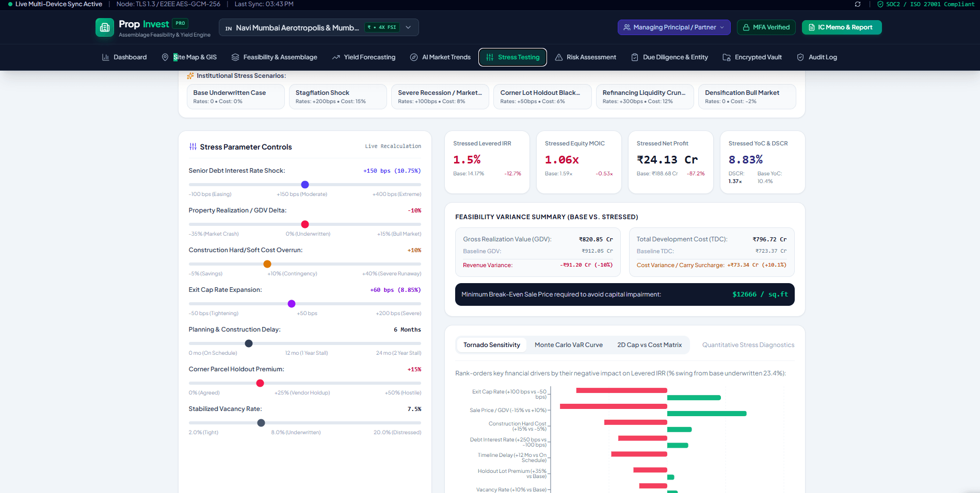The width and height of the screenshot is (980, 493).
Task: Click the MFA Verified lock icon
Action: (x=746, y=27)
